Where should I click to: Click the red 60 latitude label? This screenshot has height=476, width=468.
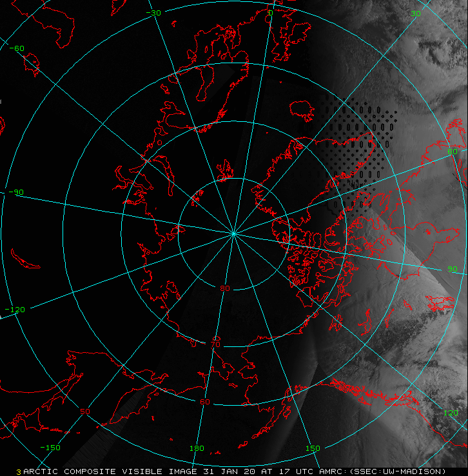[205, 402]
